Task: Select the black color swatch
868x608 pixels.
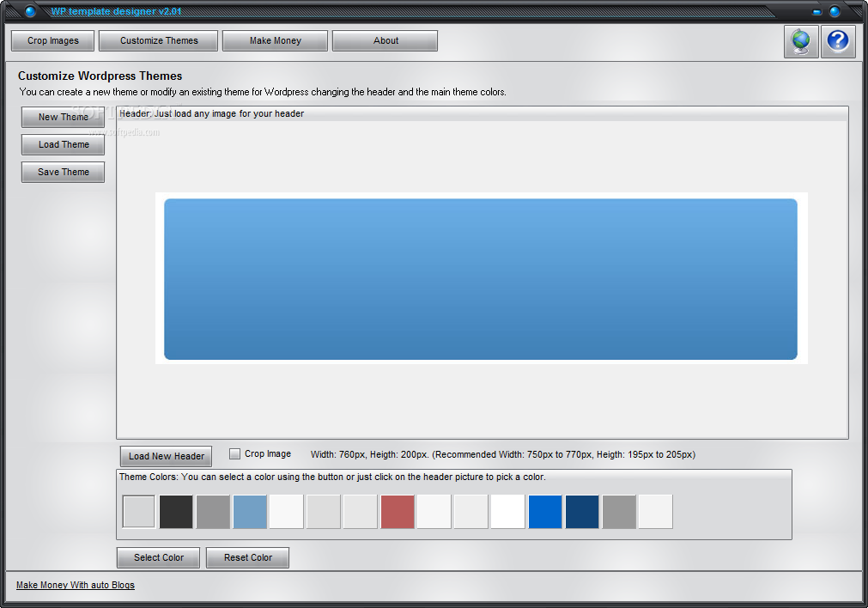Action: tap(176, 512)
